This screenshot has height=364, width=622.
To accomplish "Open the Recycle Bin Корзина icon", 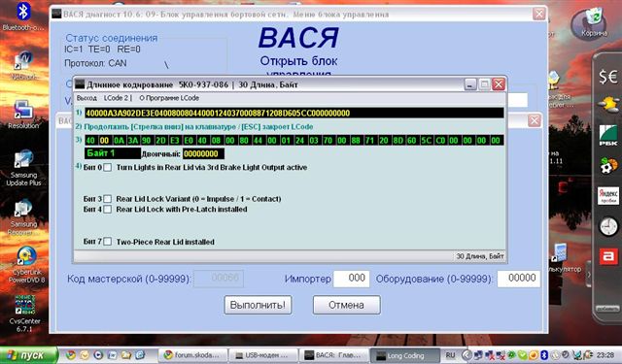I will (x=594, y=23).
